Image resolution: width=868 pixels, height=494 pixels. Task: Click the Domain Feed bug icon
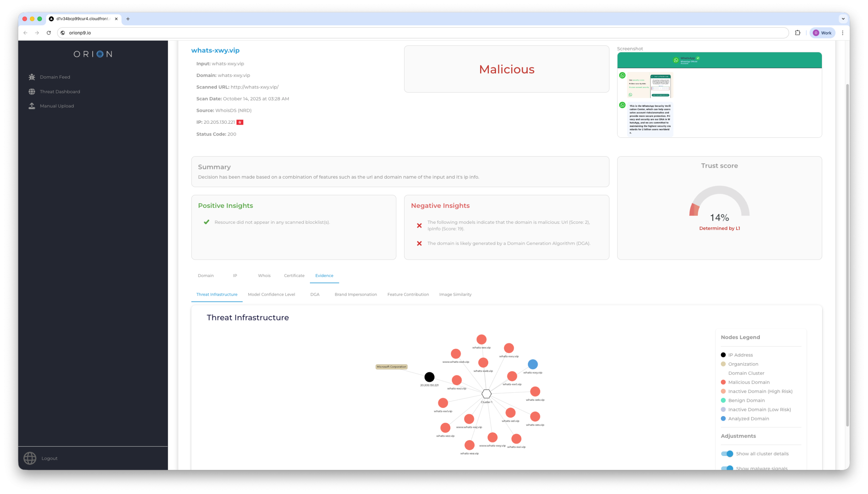32,77
